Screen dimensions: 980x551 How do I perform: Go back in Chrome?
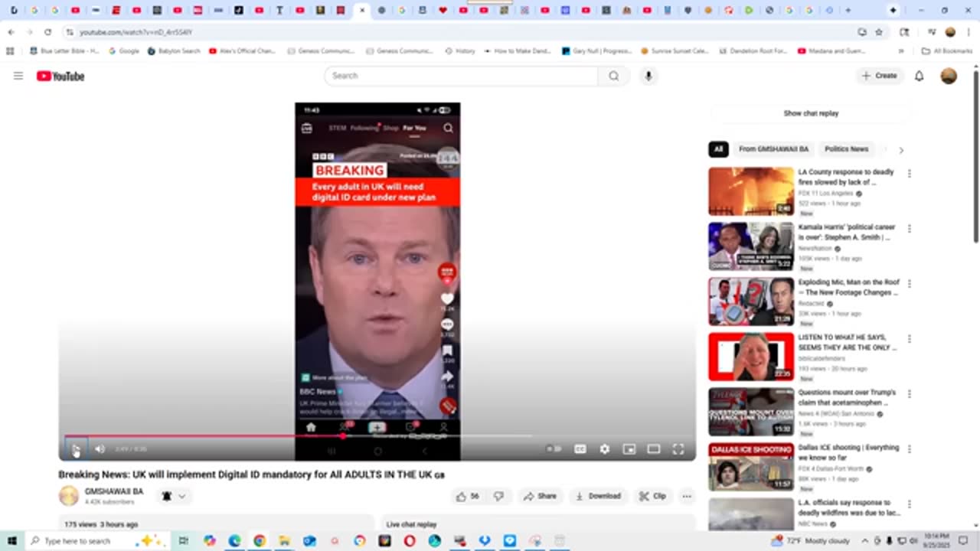coord(11,32)
